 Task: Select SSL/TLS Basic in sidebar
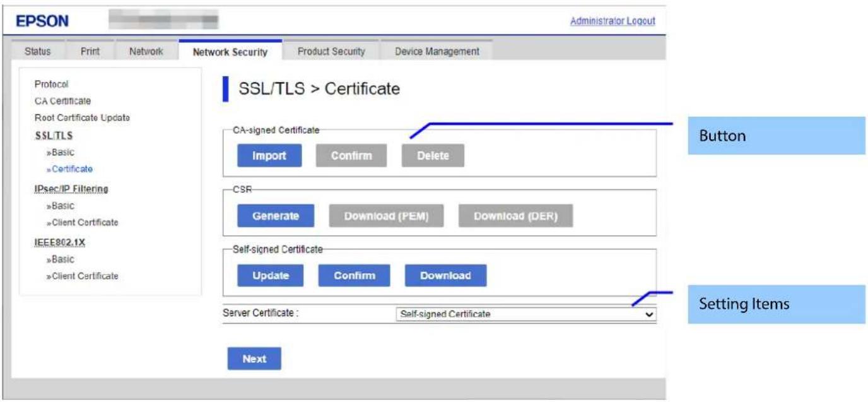click(x=60, y=152)
